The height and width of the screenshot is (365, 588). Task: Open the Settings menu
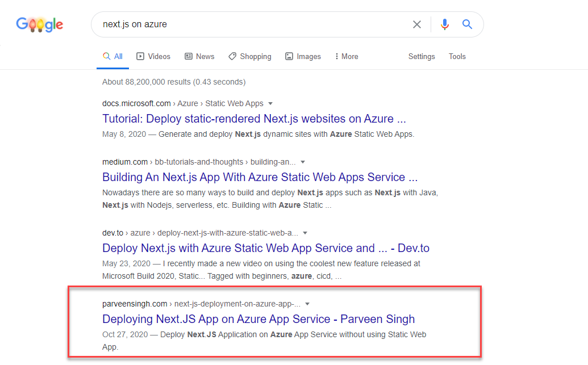tap(422, 56)
